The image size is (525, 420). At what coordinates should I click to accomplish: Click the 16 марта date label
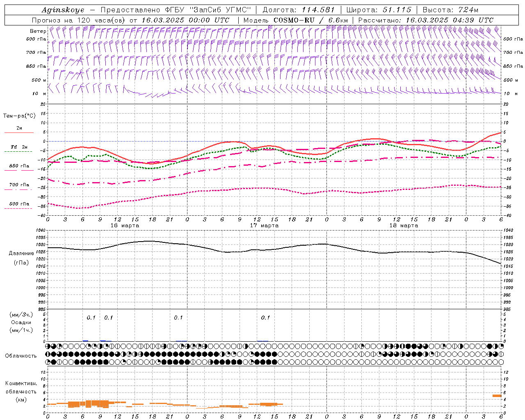(125, 226)
